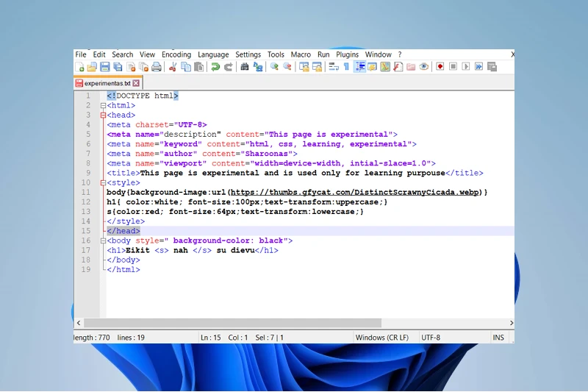This screenshot has width=588, height=392.
Task: Undo with the green arrow icon
Action: [215, 67]
